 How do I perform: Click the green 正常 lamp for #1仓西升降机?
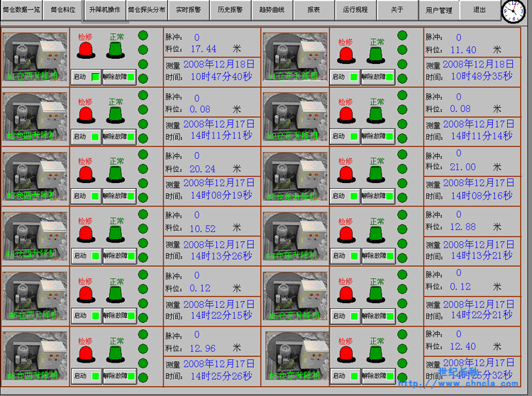point(116,50)
